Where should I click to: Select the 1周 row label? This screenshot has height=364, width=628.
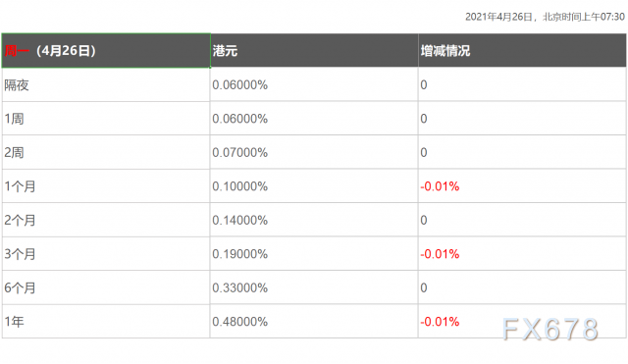tap(14, 119)
